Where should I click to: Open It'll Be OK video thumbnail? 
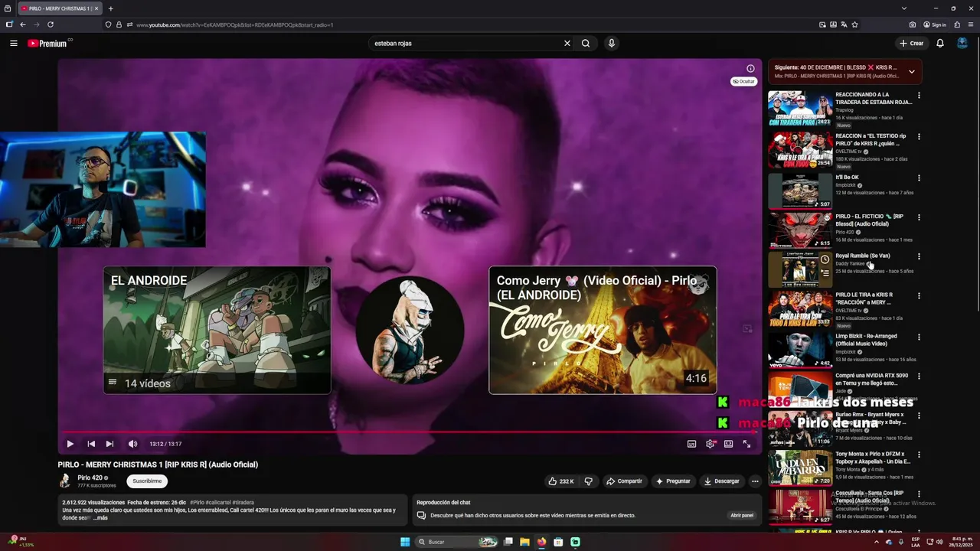(800, 191)
